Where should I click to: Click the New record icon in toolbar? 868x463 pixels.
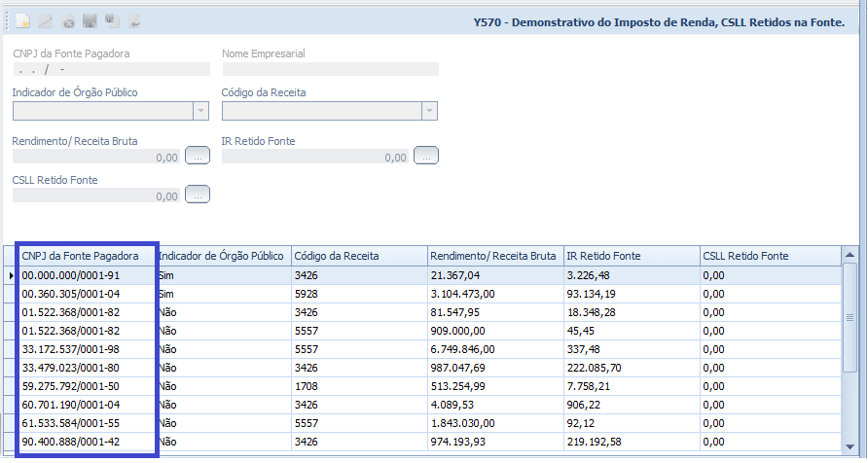(x=23, y=21)
